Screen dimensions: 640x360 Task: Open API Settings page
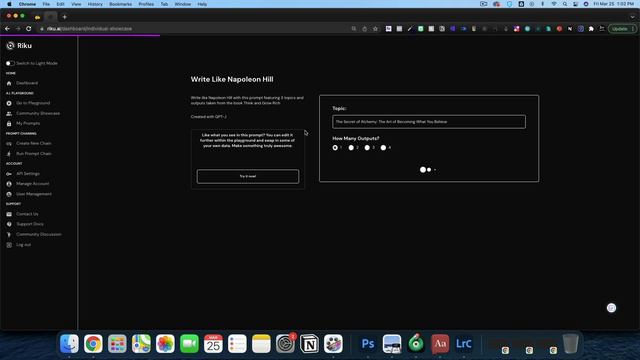28,174
